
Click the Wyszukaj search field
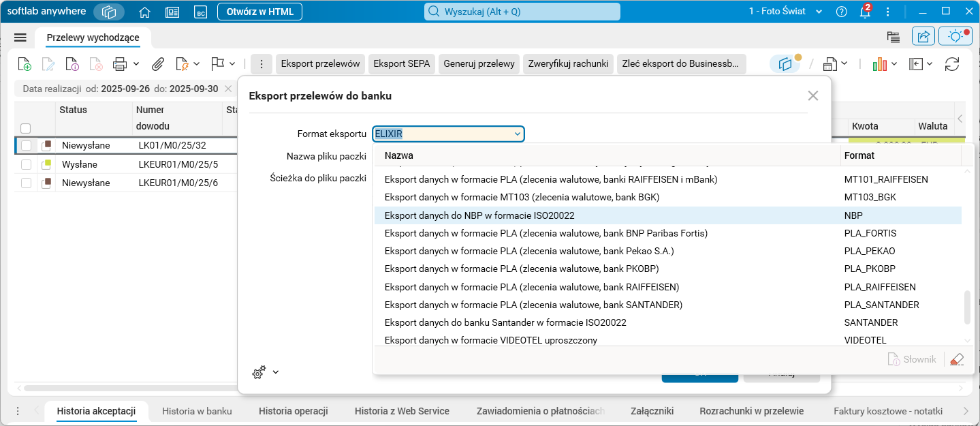click(x=522, y=12)
